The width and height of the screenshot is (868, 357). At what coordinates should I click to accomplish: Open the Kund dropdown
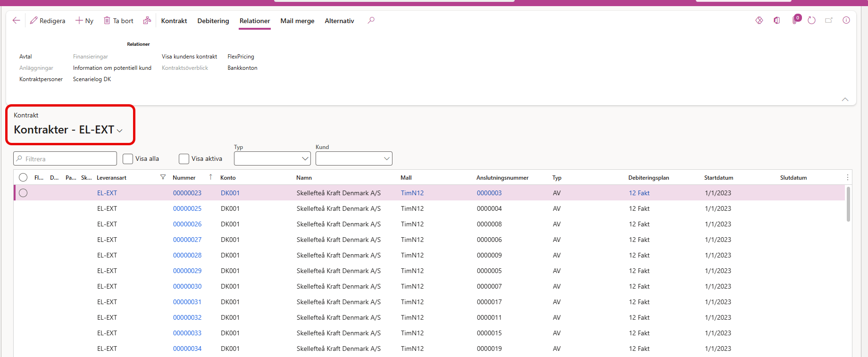pyautogui.click(x=354, y=158)
